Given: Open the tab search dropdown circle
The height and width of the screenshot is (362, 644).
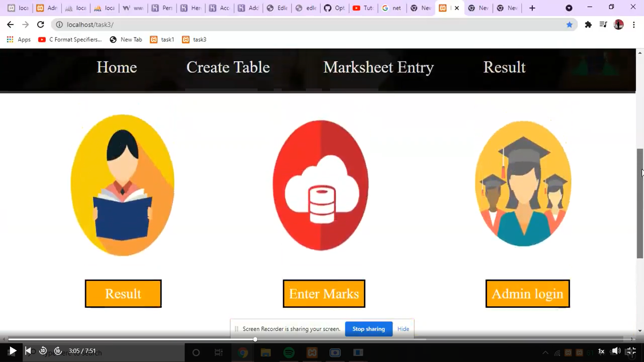Looking at the screenshot, I should coord(569,8).
